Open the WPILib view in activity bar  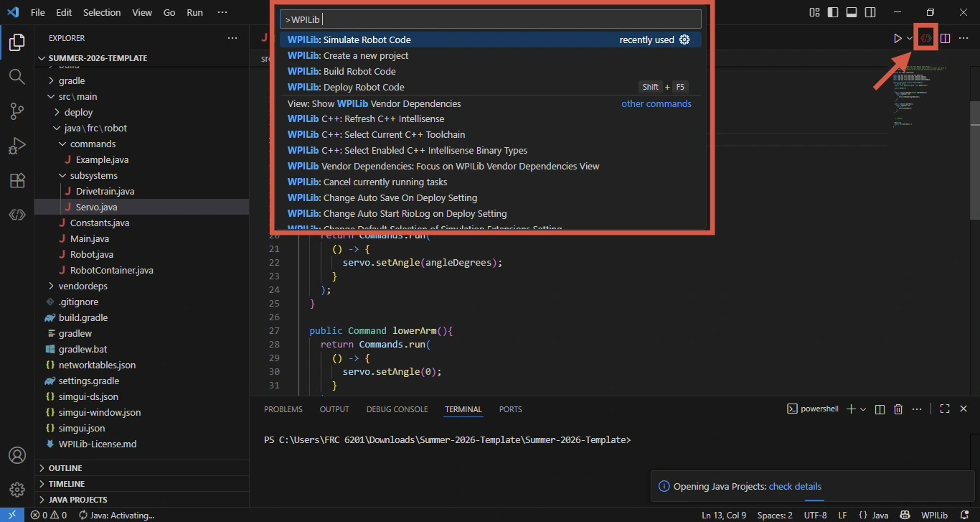(17, 215)
